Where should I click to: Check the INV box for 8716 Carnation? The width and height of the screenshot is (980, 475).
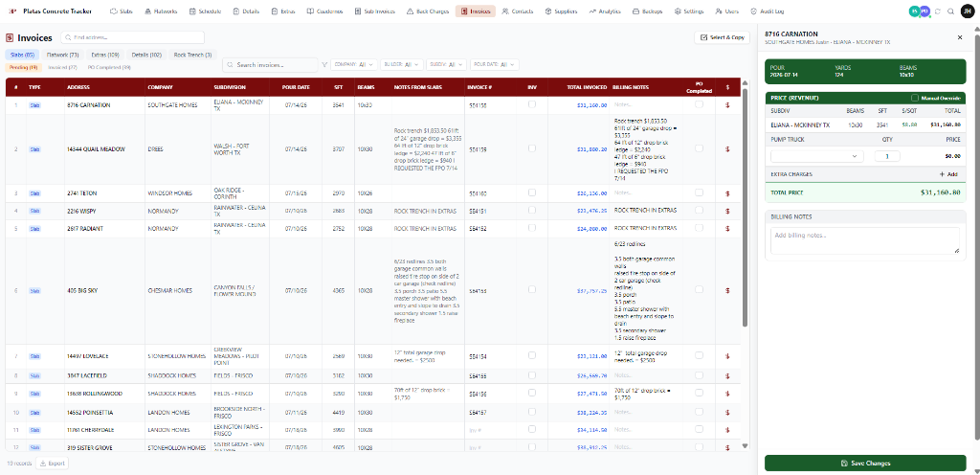click(x=532, y=105)
